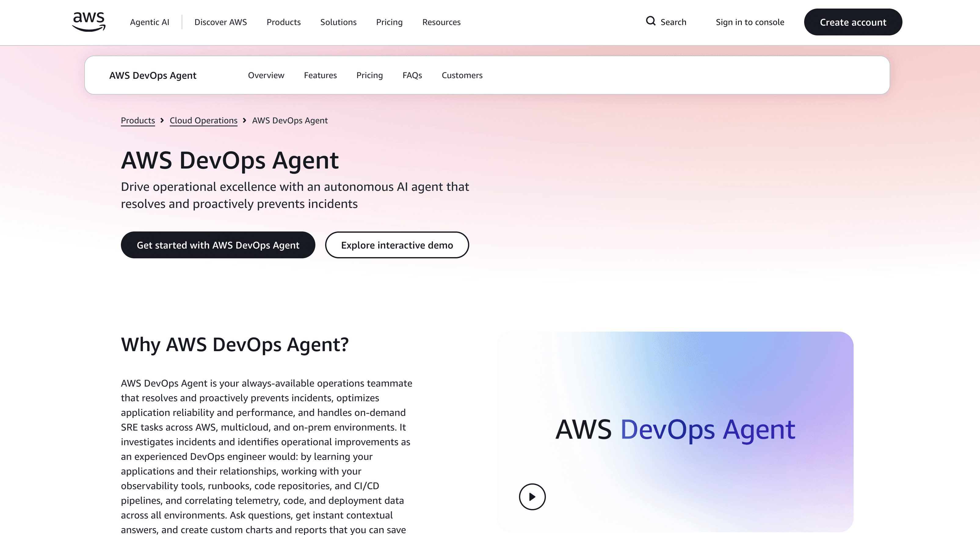Click the Products breadcrumb link
Viewport: 980px width, 535px height.
pos(138,120)
